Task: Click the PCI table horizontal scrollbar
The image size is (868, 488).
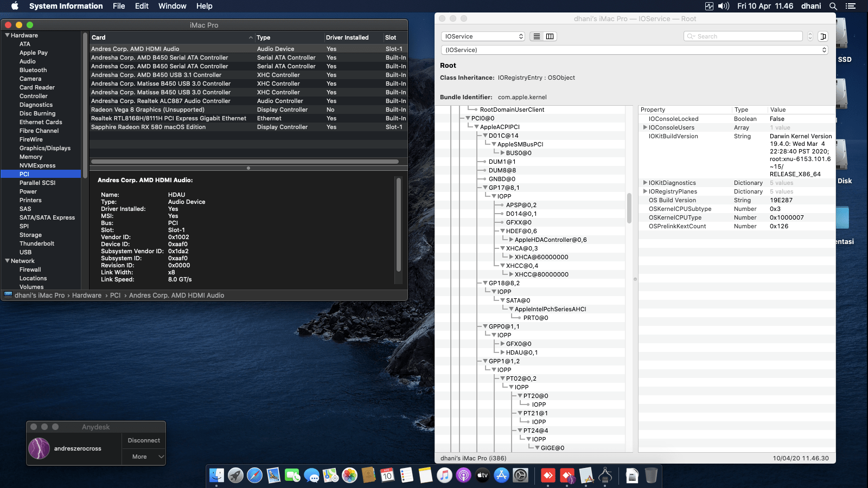Action: 245,162
